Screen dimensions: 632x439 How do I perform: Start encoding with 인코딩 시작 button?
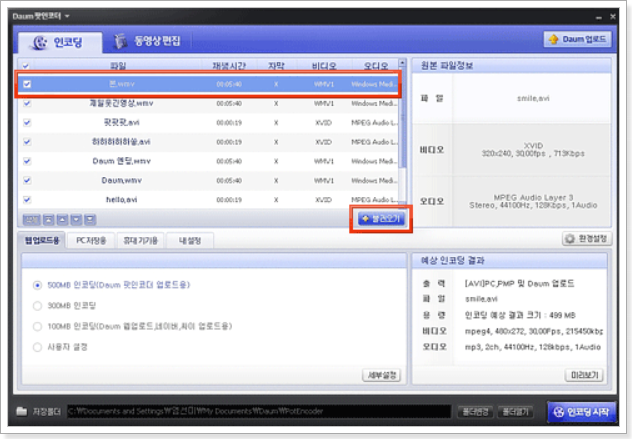(x=581, y=412)
